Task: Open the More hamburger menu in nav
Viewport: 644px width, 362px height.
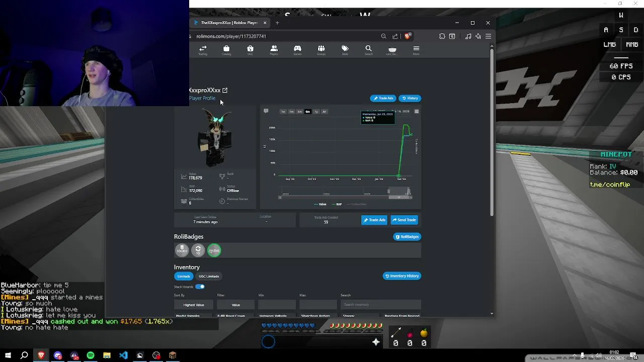Action: [x=416, y=50]
